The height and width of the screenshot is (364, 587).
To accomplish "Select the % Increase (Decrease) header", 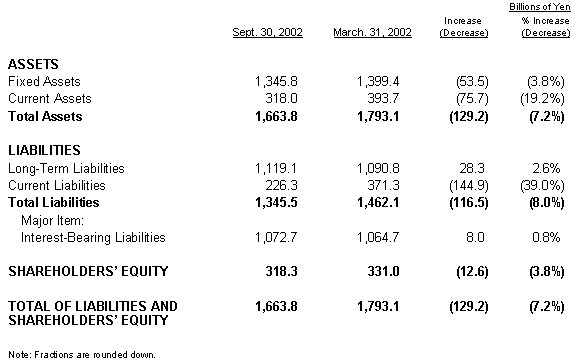I will 546,27.
